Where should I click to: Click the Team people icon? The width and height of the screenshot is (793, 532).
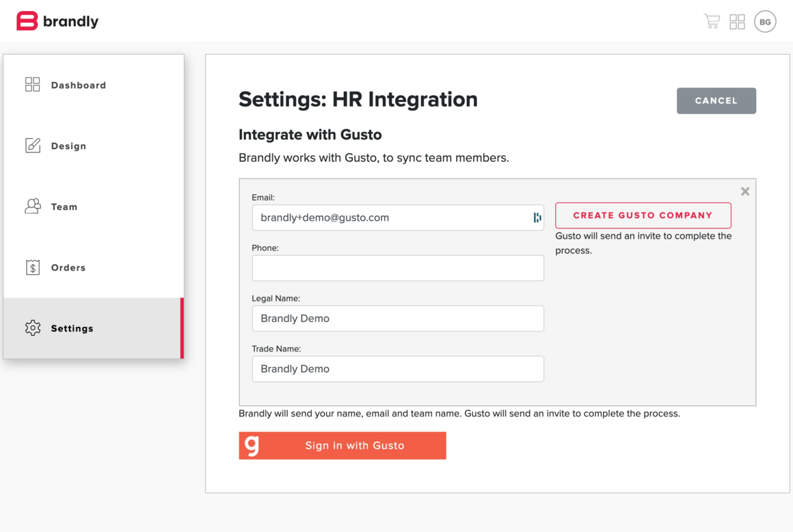coord(32,206)
